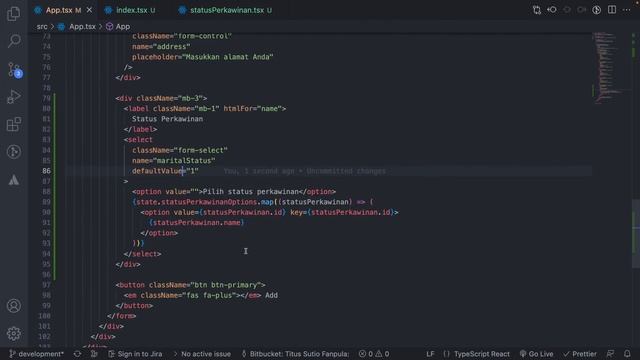Click the label className="mb-1" htmlFor line

tap(204, 109)
